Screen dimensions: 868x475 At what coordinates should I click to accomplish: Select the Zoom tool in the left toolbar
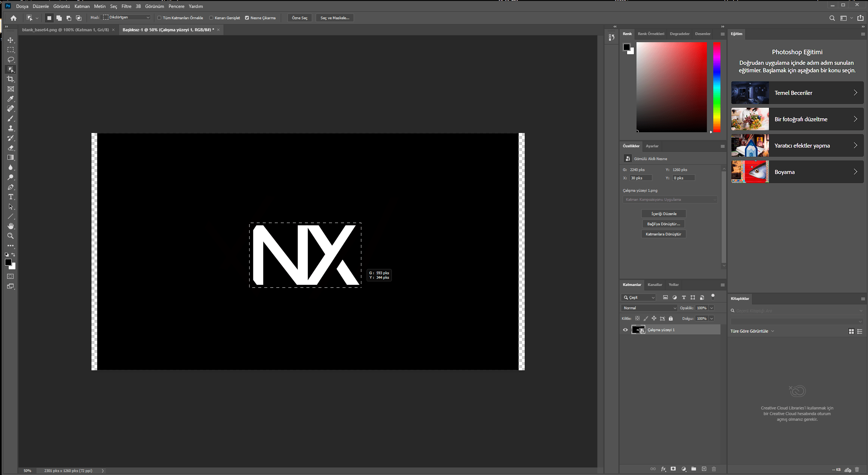pyautogui.click(x=11, y=236)
